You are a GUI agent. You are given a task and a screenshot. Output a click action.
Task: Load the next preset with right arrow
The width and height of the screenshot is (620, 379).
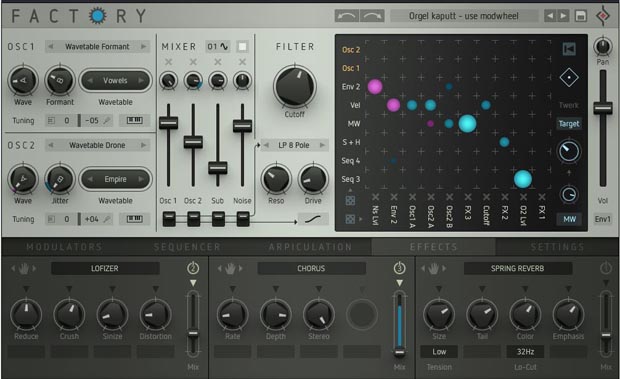coord(563,16)
